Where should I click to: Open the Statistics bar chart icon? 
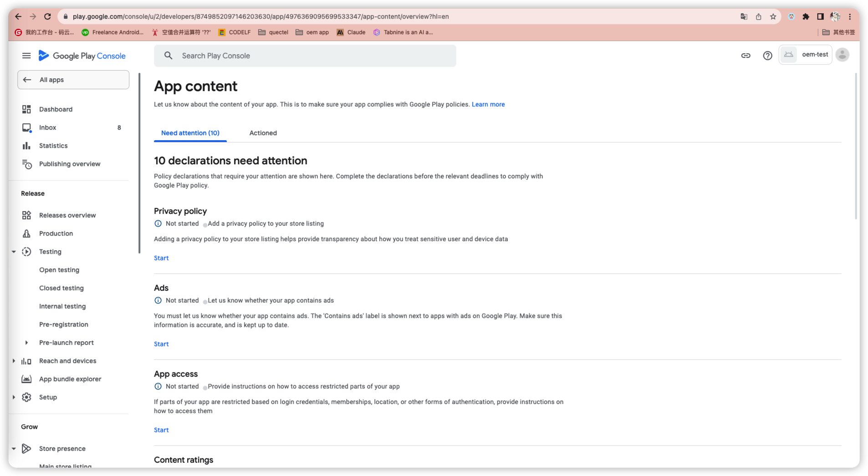tap(26, 146)
